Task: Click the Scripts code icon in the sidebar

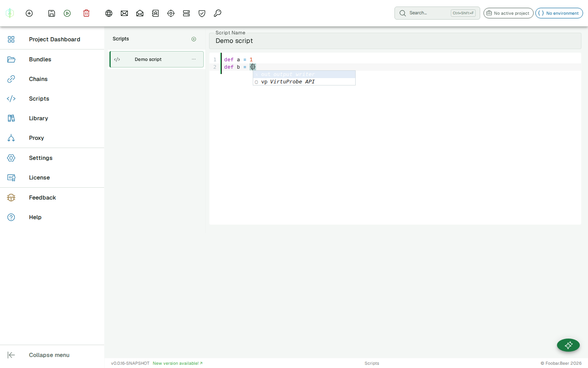Action: 11,99
